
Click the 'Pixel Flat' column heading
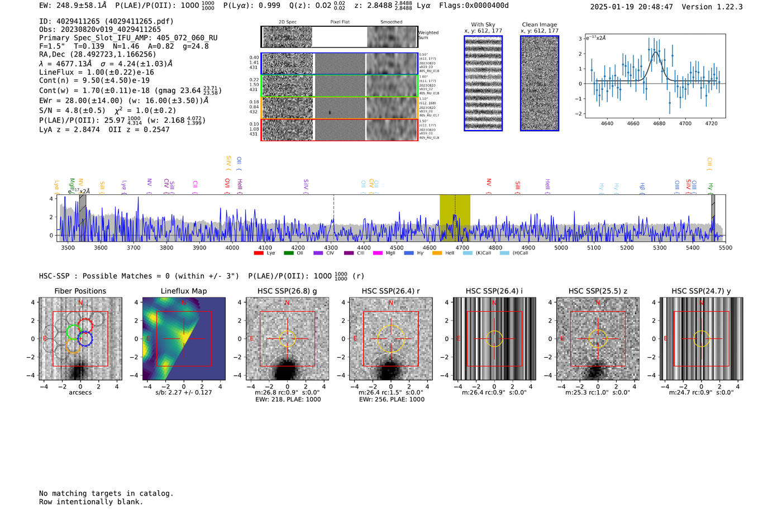tap(340, 22)
